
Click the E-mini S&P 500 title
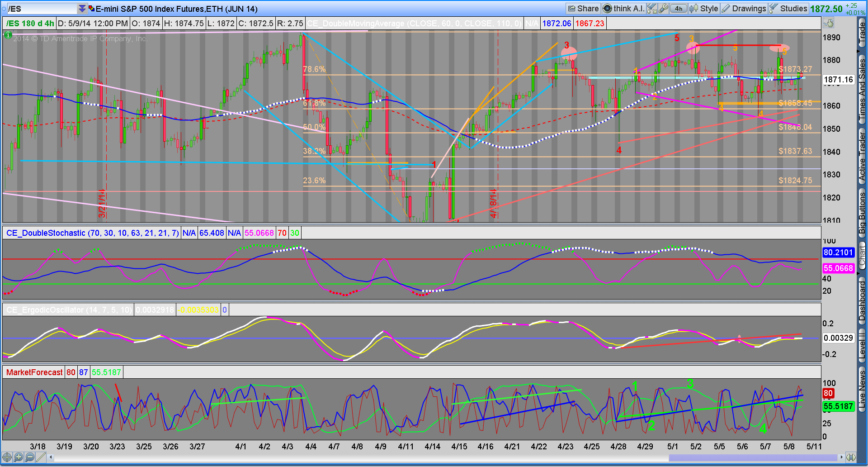(x=176, y=9)
